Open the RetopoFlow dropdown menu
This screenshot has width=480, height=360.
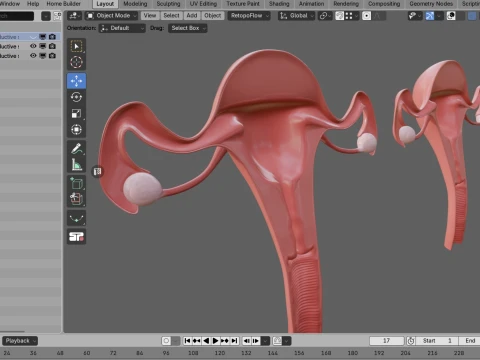pyautogui.click(x=249, y=16)
